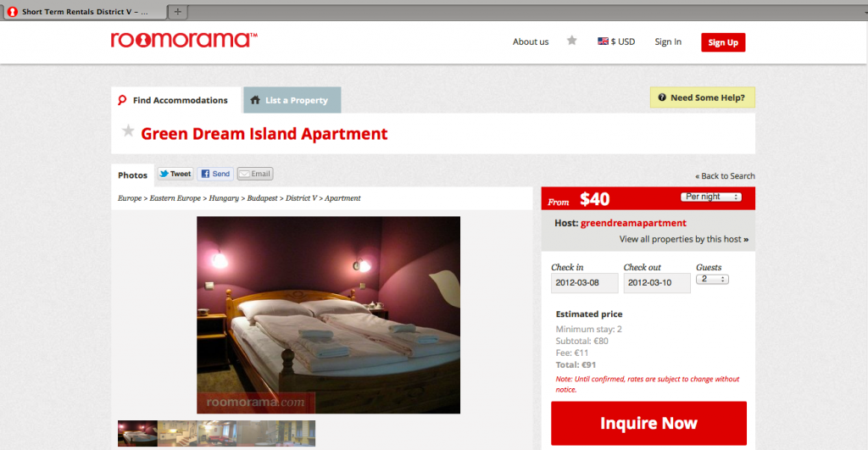Toggle favorite star beside Green Dream Island Apartment
Screen dimensions: 868x450
click(128, 131)
